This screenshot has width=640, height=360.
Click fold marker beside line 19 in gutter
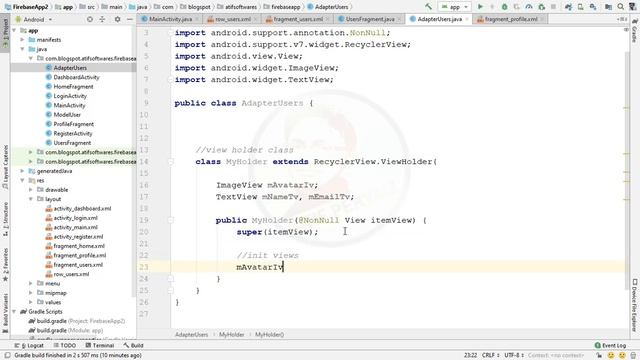tap(171, 220)
